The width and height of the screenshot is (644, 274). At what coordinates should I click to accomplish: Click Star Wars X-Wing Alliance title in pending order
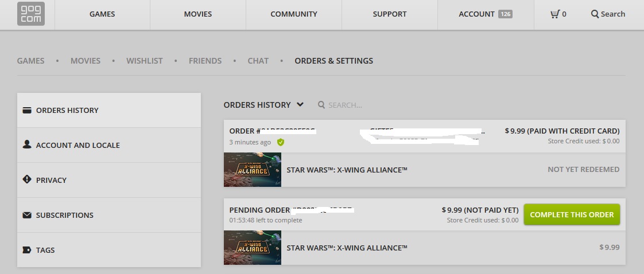point(347,248)
